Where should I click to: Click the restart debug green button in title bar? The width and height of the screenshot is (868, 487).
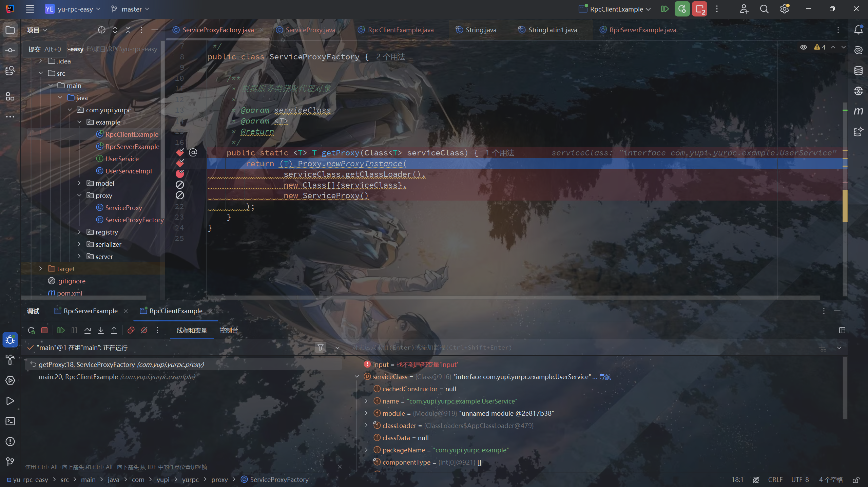(x=682, y=9)
